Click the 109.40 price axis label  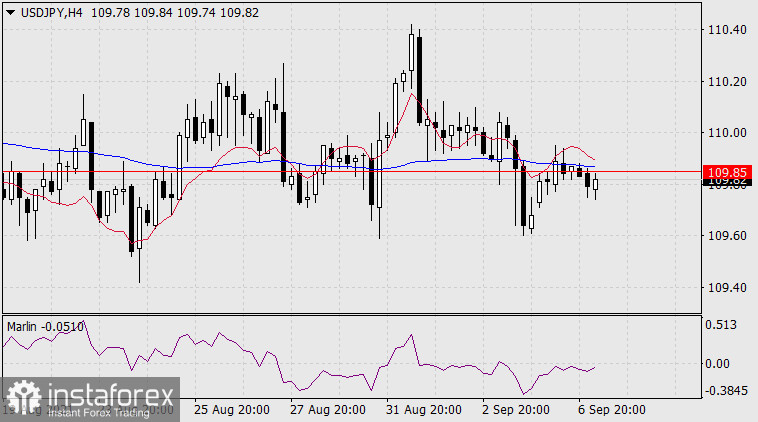point(726,288)
